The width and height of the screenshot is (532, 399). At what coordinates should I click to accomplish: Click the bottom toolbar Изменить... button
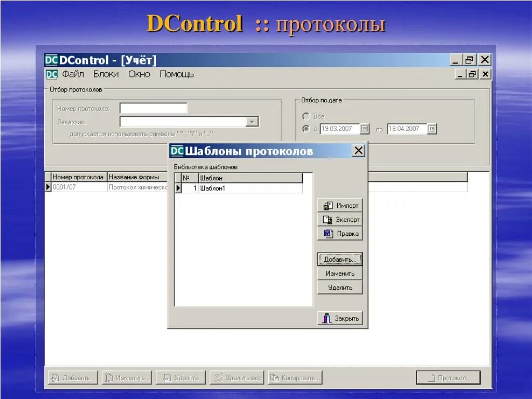click(127, 378)
